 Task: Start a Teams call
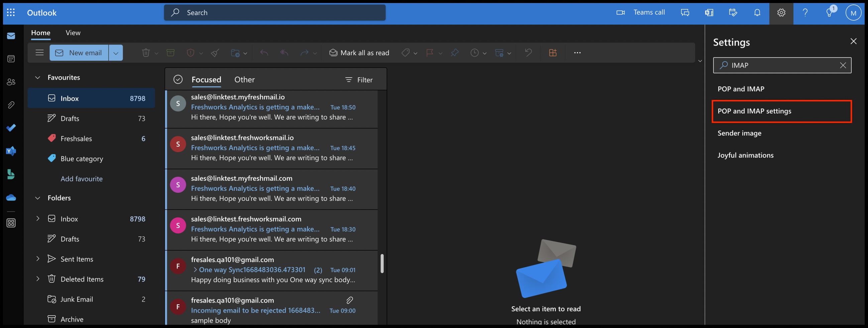point(641,12)
